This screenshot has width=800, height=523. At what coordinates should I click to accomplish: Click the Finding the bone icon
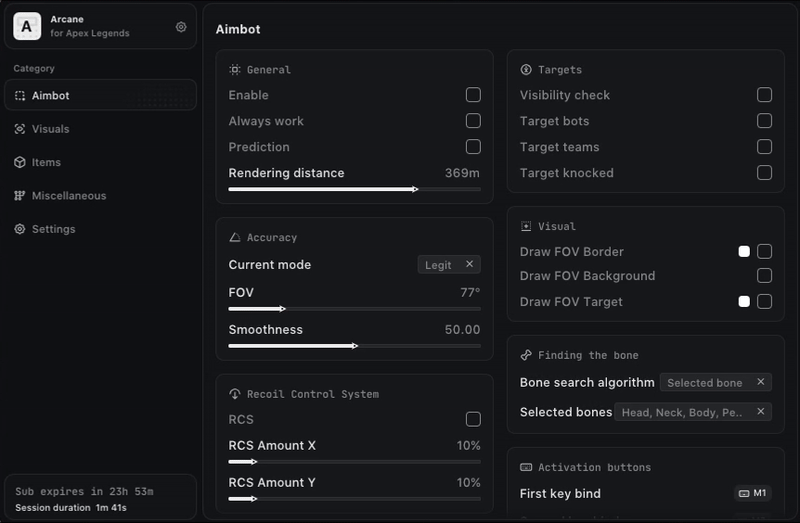coord(526,355)
